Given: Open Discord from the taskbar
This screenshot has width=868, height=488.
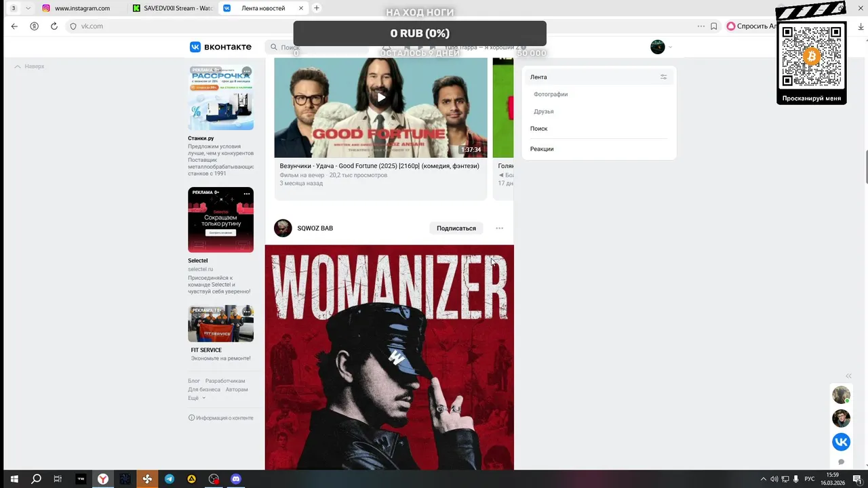Looking at the screenshot, I should tap(236, 479).
